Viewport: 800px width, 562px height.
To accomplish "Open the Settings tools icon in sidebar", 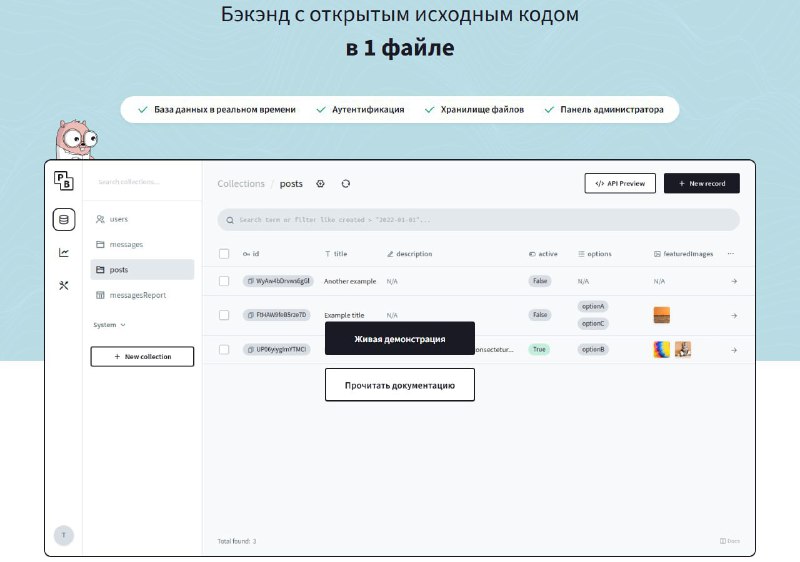I will pyautogui.click(x=64, y=285).
